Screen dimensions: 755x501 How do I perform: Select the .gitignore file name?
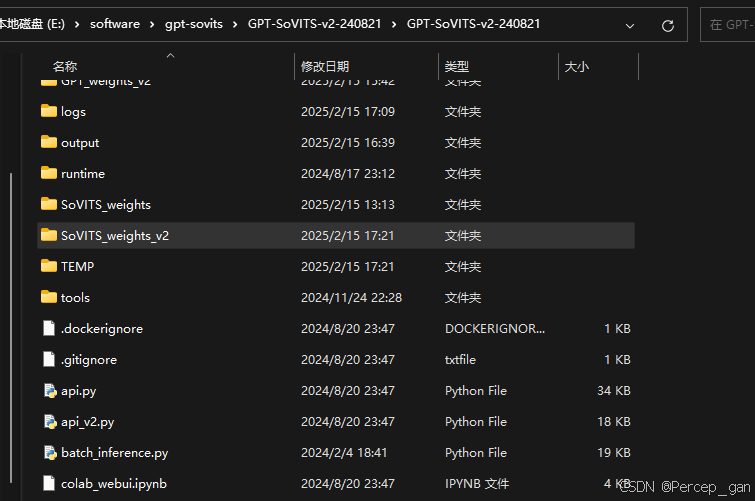point(89,359)
